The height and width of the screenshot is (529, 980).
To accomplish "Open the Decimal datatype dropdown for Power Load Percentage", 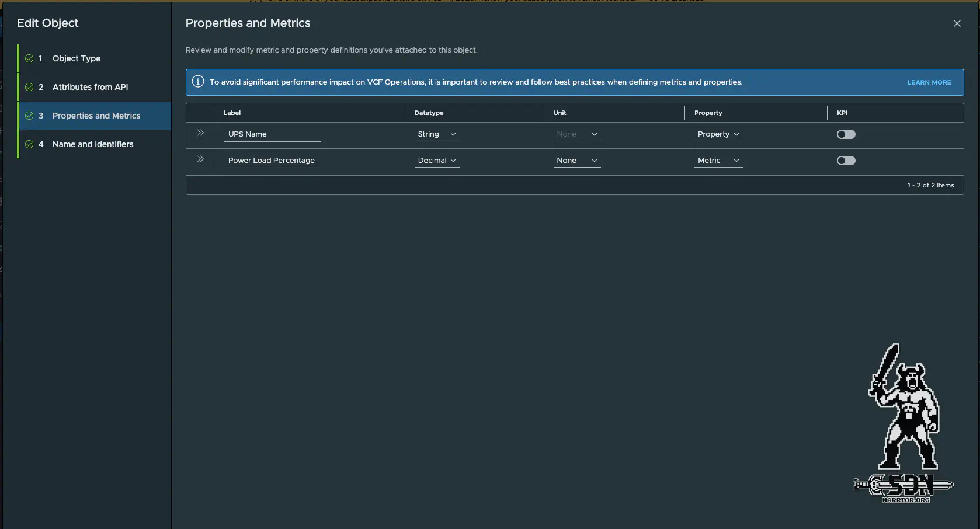I will coord(436,160).
